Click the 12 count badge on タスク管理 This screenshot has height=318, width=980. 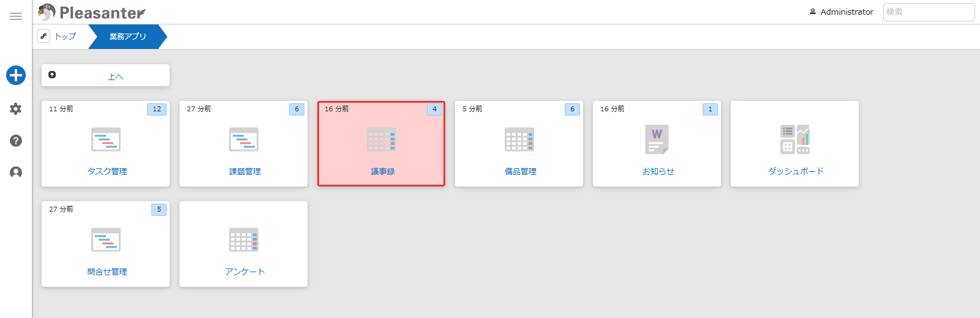(157, 109)
